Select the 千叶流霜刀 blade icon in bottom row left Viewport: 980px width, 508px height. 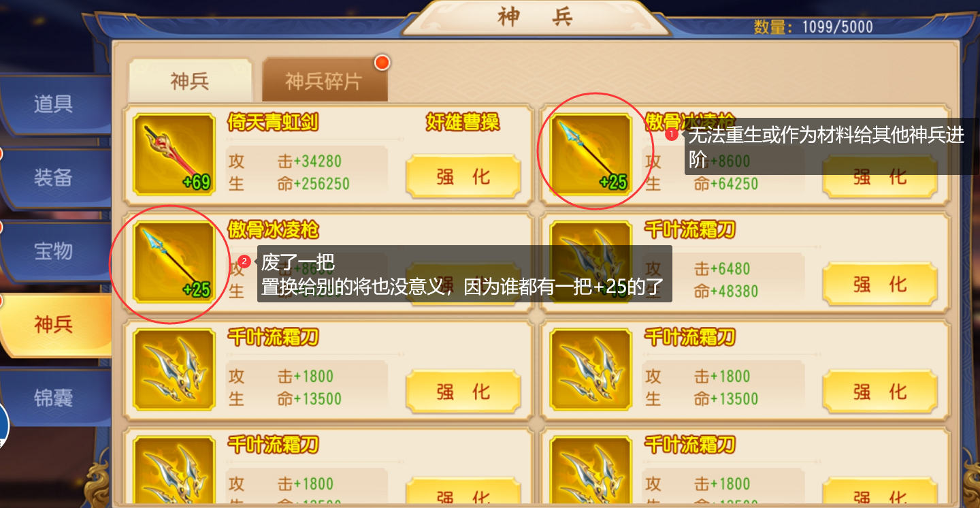tap(174, 471)
